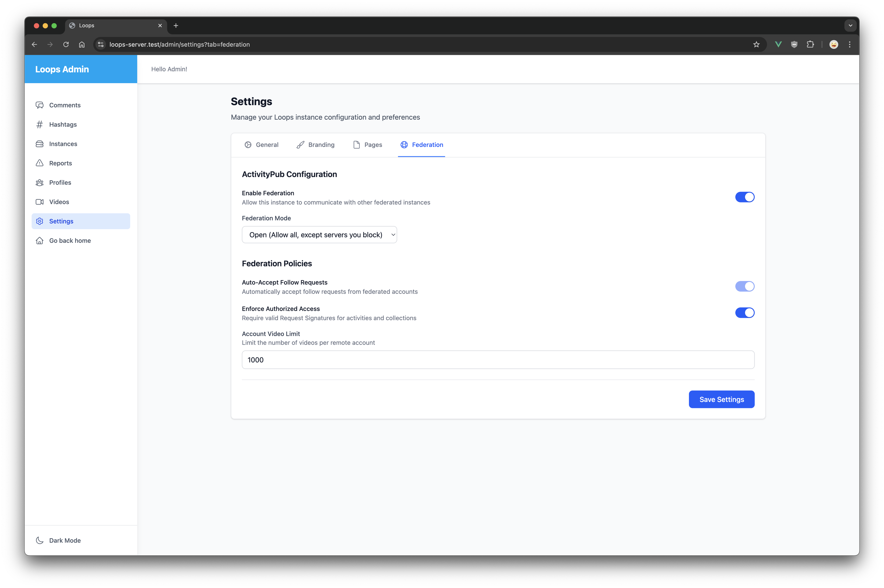Bookmark this page with the star icon
Viewport: 884px width, 588px height.
pyautogui.click(x=756, y=45)
